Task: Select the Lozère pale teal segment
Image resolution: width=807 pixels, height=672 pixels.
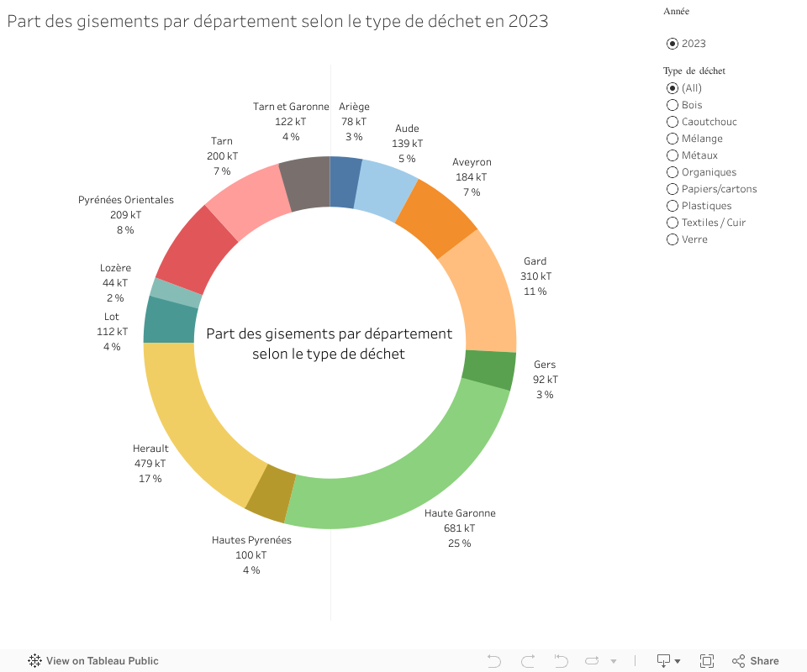Action: (x=177, y=294)
